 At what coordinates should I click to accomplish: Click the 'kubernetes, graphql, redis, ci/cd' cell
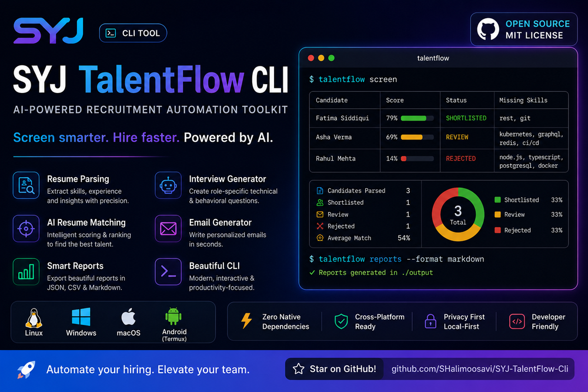click(532, 138)
